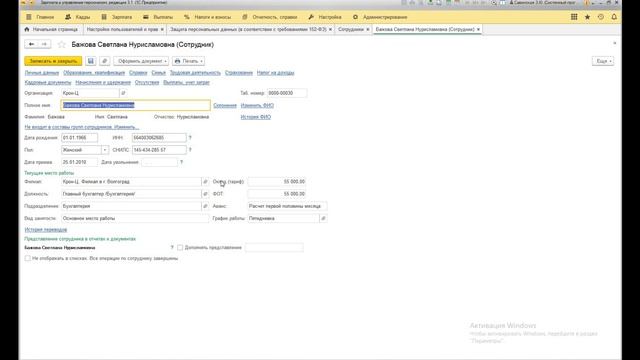
Task: Close the Защита персональных данных tab
Action: (x=330, y=29)
